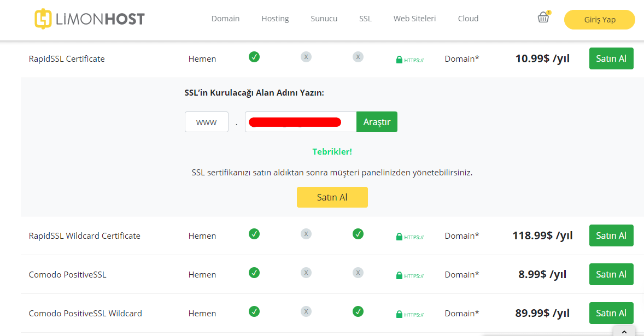The width and height of the screenshot is (644, 336).
Task: Click the RapidSSL Wildcard Certificate product name
Action: (85, 236)
